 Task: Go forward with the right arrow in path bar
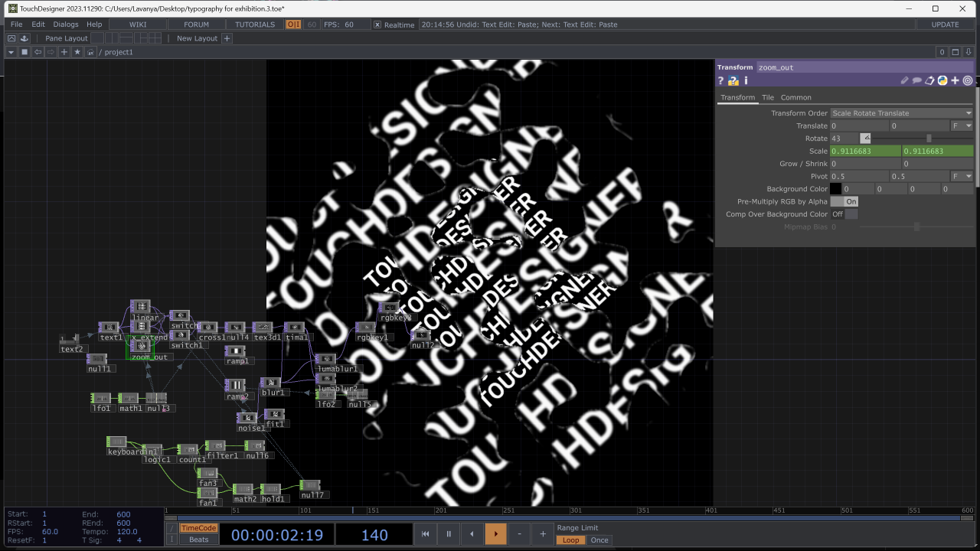pyautogui.click(x=51, y=52)
